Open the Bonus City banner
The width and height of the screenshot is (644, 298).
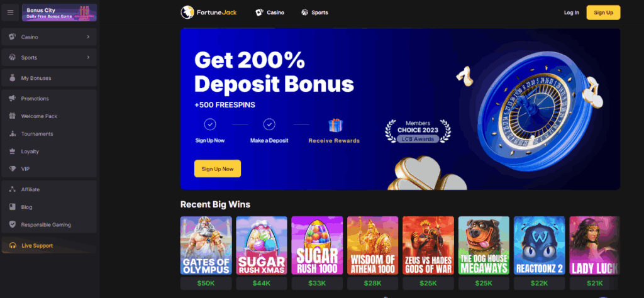pyautogui.click(x=60, y=13)
